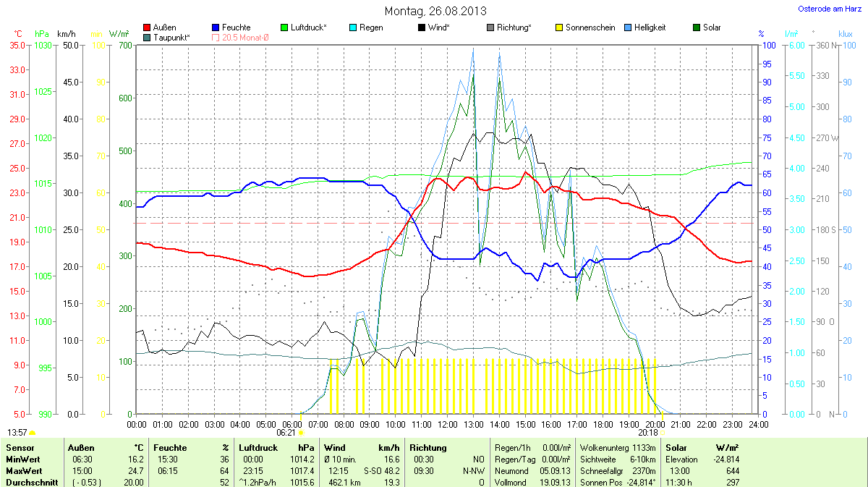Select the Luftdruck column header in table
This screenshot has height=487, width=868.
pyautogui.click(x=256, y=448)
